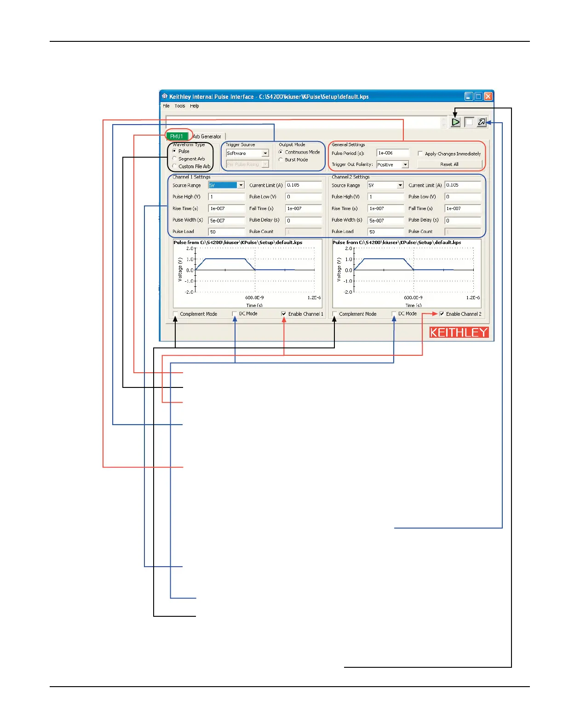Open Channel 2 Source Range dropdown
Image resolution: width=563 pixels, height=728 pixels.
click(400, 185)
